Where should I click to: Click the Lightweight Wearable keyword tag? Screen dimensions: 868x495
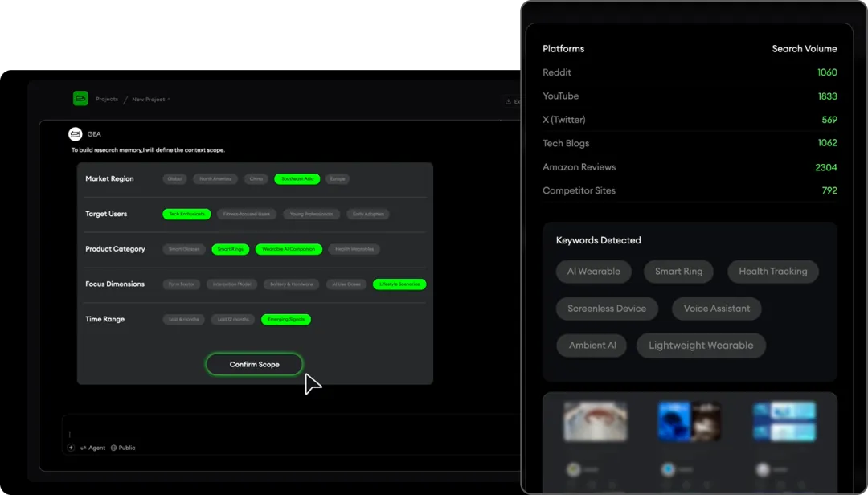(x=701, y=346)
